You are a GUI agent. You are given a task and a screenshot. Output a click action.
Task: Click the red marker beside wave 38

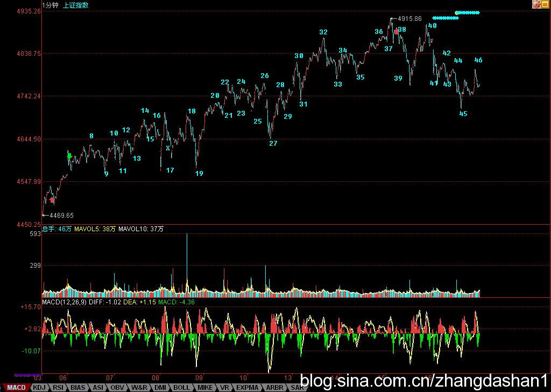click(x=397, y=32)
